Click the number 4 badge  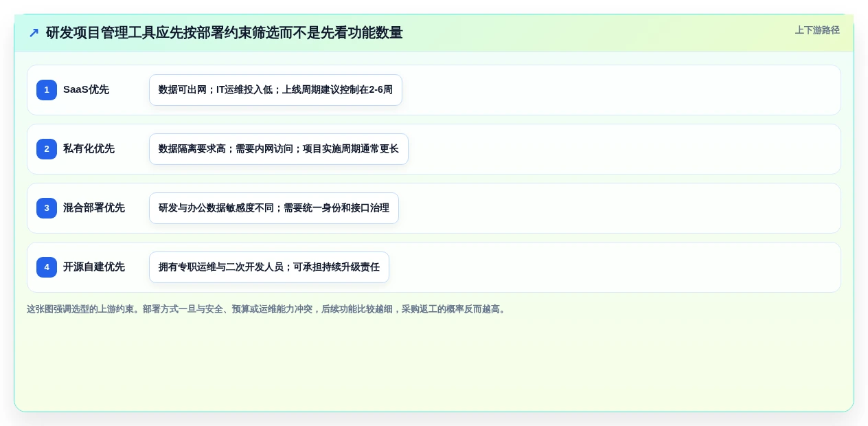tap(47, 267)
